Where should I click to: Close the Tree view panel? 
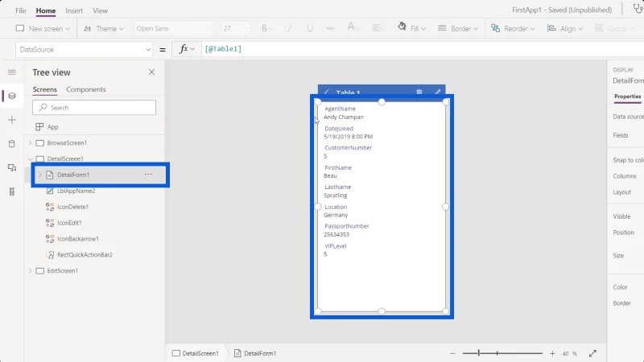pyautogui.click(x=151, y=72)
